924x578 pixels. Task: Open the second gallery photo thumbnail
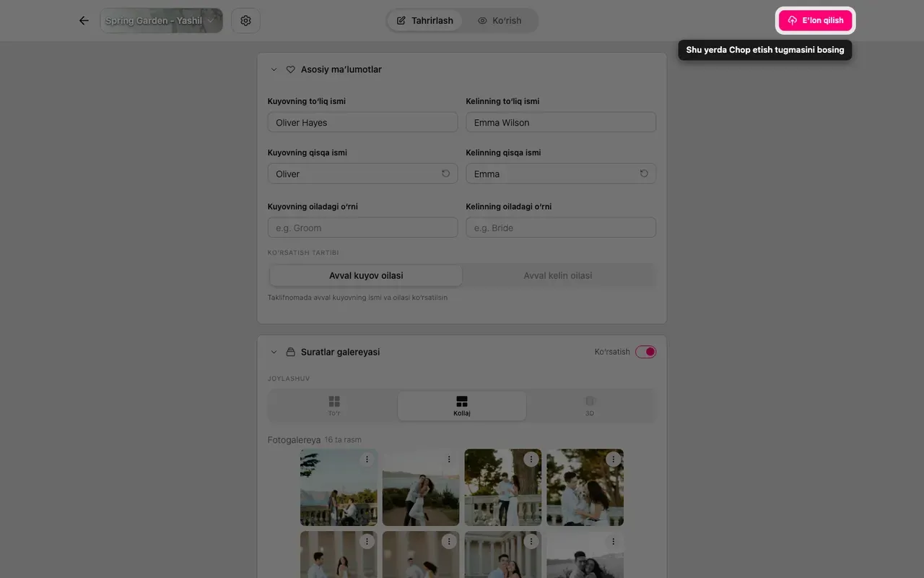click(421, 488)
